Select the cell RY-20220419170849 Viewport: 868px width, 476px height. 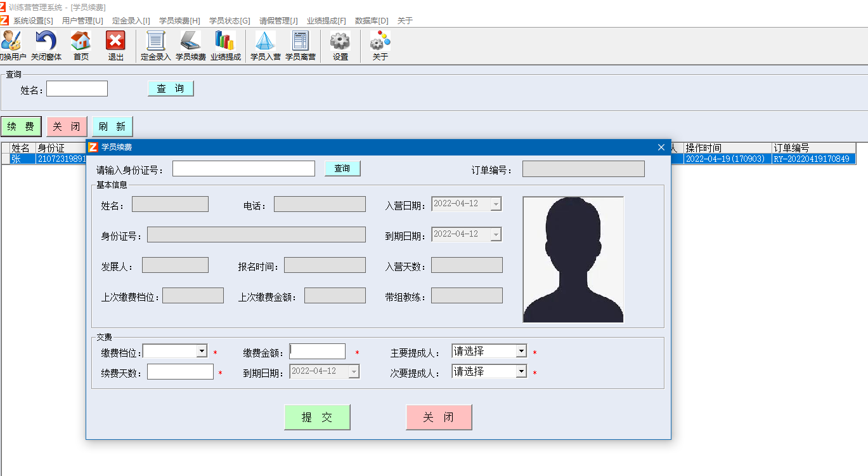point(814,159)
